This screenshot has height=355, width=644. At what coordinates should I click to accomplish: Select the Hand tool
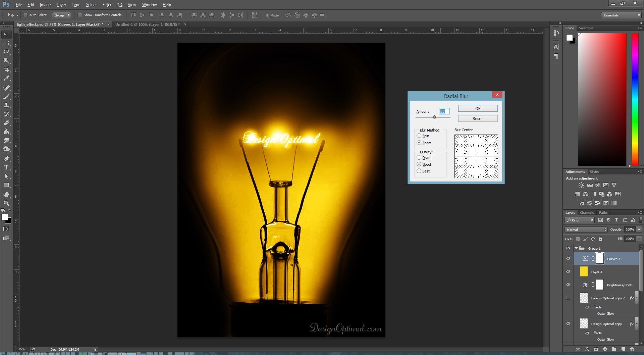pos(6,195)
